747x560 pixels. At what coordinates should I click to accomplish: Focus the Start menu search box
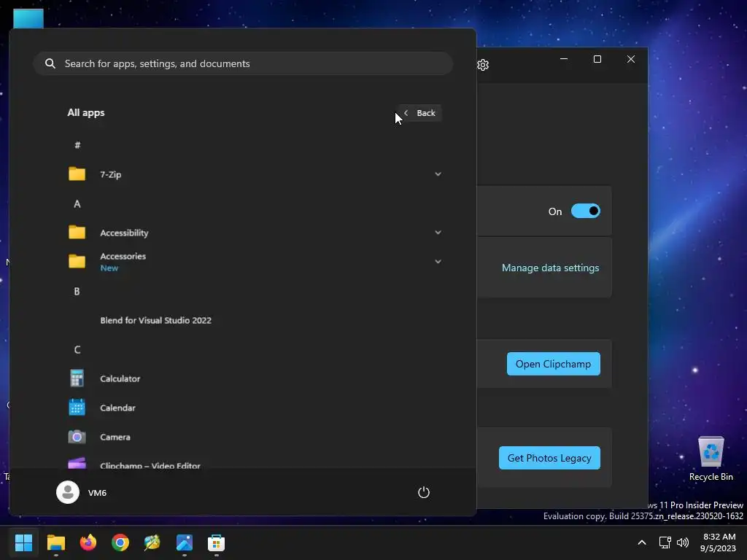click(243, 63)
